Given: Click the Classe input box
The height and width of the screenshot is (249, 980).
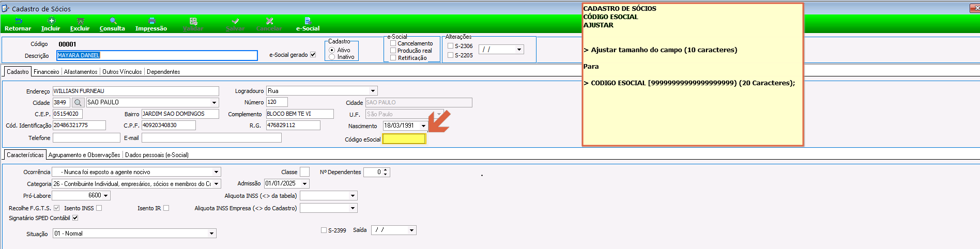Looking at the screenshot, I should click(x=304, y=172).
